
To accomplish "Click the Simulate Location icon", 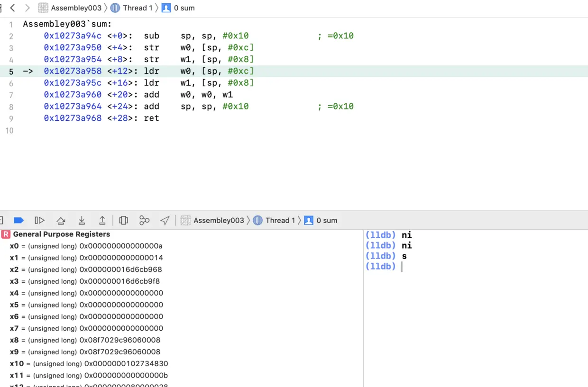I will click(x=165, y=220).
